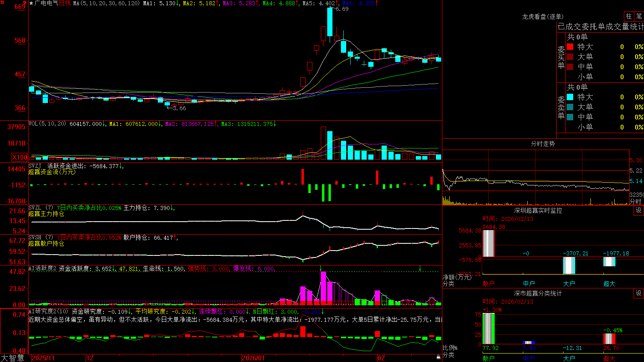Open settings 设 for 深市超赢分类统计
This screenshot has width=644, height=362.
pos(639,293)
